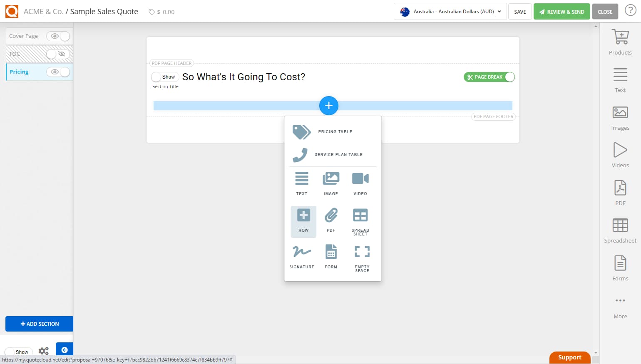Viewport: 641px width, 364px height.
Task: Click the REVIEW & SEND button
Action: point(561,12)
